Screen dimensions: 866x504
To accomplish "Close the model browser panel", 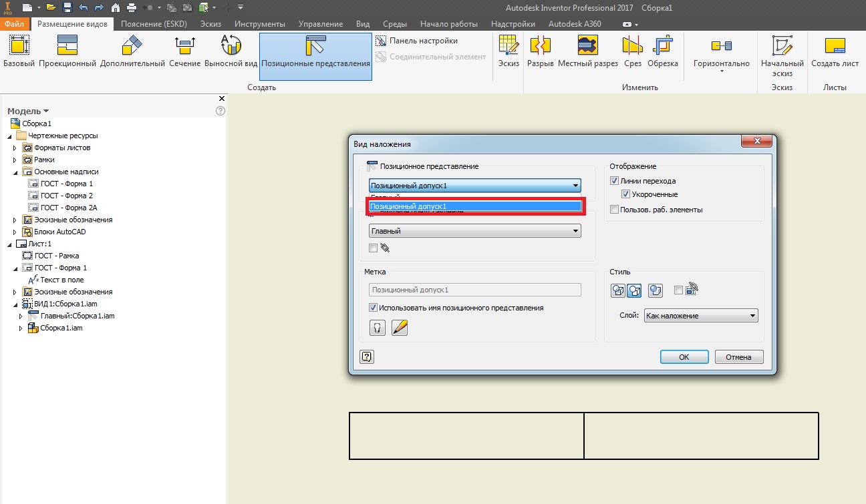I will (222, 99).
